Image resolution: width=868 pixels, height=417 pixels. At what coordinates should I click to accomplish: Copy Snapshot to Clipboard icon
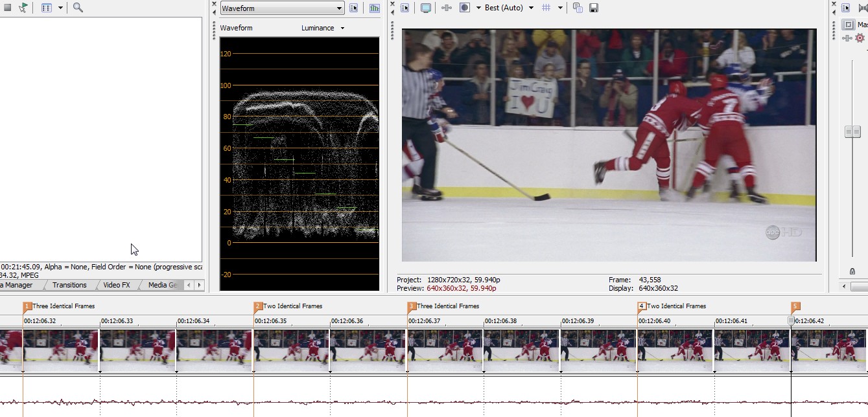[578, 8]
